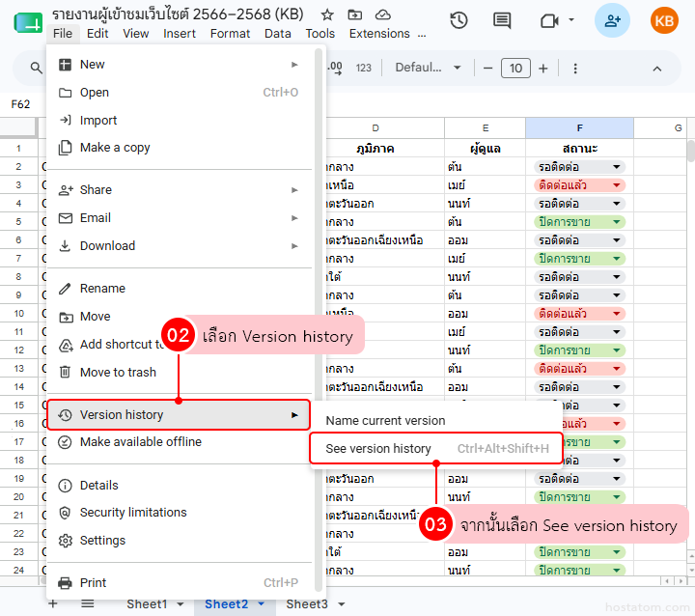Increase decimal places button
This screenshot has width=695, height=616.
point(335,68)
